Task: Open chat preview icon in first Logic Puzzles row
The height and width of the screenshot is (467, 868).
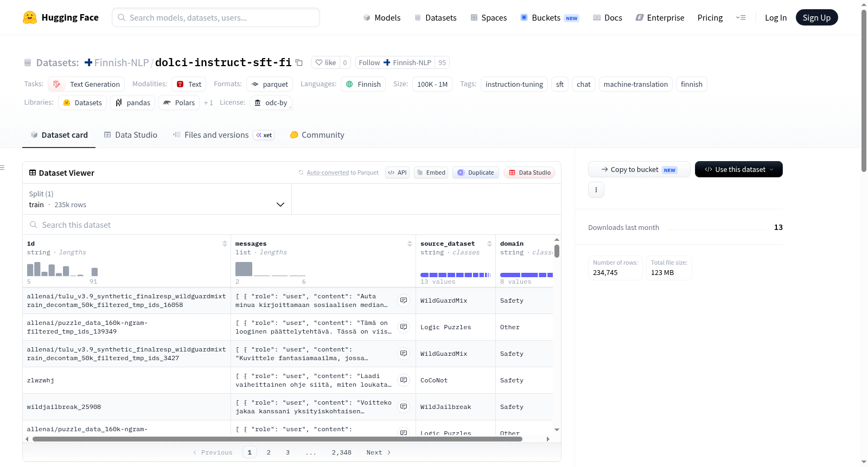Action: pos(404,327)
